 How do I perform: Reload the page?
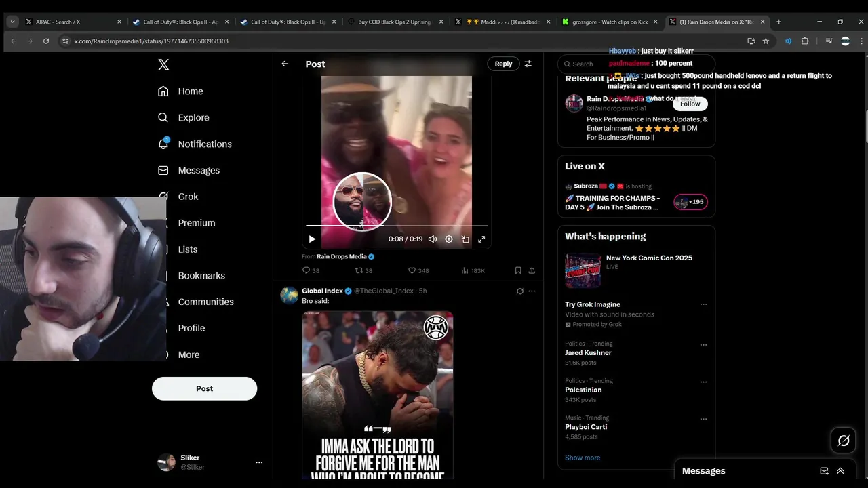(46, 41)
